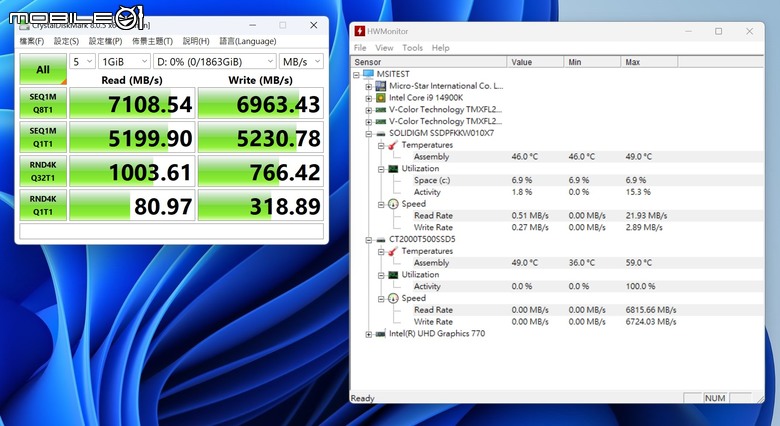The width and height of the screenshot is (780, 426).
Task: Collapse SOLIDIGM Utilization section
Action: tap(381, 169)
